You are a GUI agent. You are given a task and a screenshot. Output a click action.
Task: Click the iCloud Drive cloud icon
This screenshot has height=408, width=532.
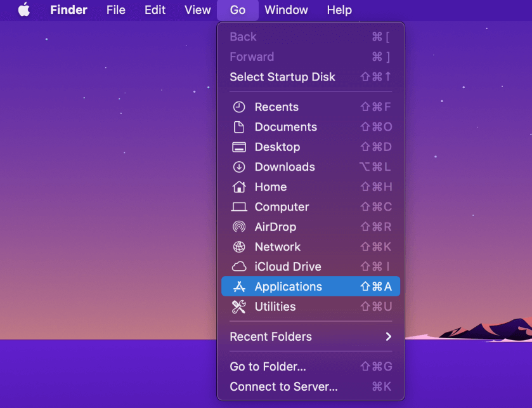click(239, 267)
